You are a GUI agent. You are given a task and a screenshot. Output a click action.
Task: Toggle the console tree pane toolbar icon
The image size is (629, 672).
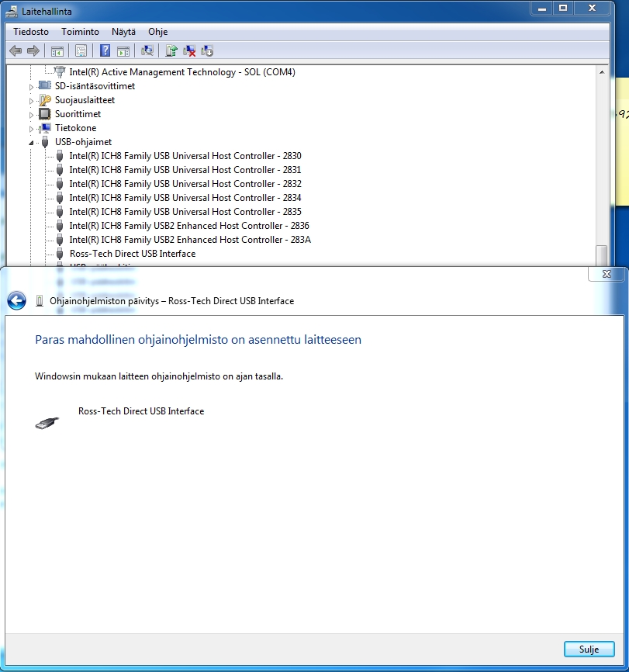tap(57, 51)
